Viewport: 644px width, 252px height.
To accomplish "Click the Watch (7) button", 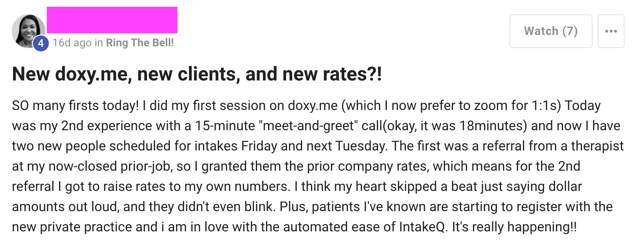I will tap(550, 31).
